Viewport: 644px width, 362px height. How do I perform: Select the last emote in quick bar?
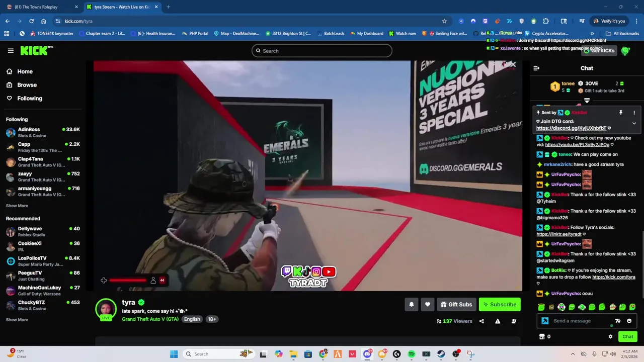[x=632, y=307]
